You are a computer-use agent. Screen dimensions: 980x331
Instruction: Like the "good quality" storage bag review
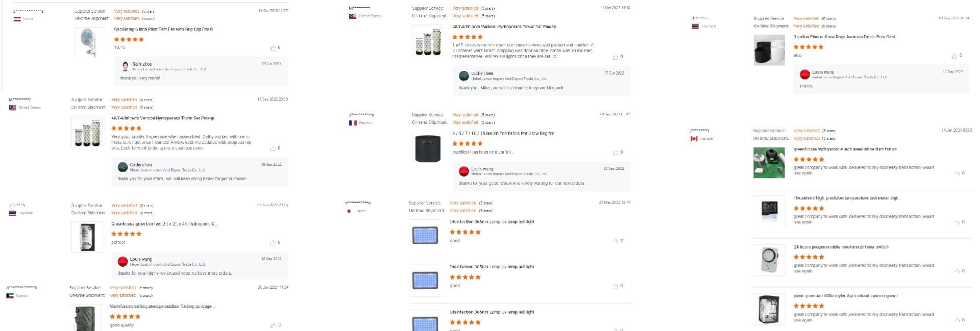(274, 325)
